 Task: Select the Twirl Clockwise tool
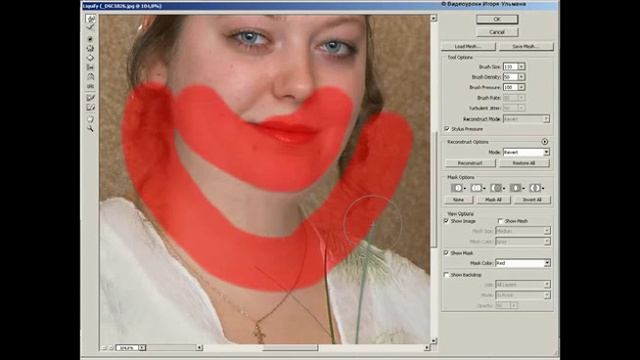point(90,39)
